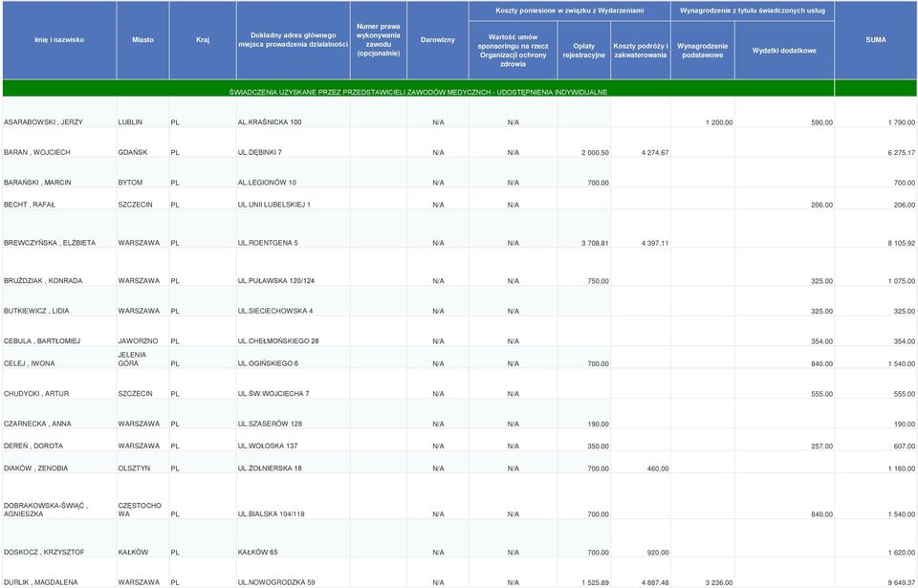Screen dimensions: 918x588
Task: Select travel cost value '4 397.11'
Action: (x=655, y=243)
